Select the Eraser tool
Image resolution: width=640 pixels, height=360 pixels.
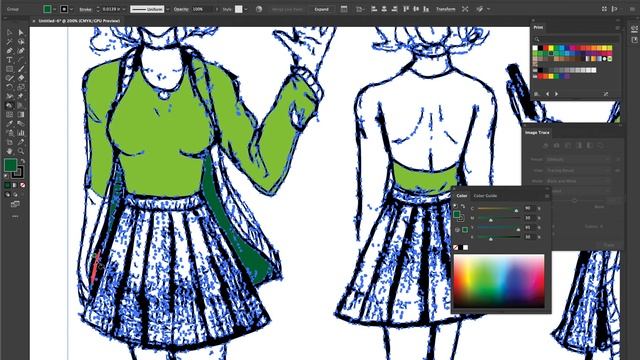(21, 78)
